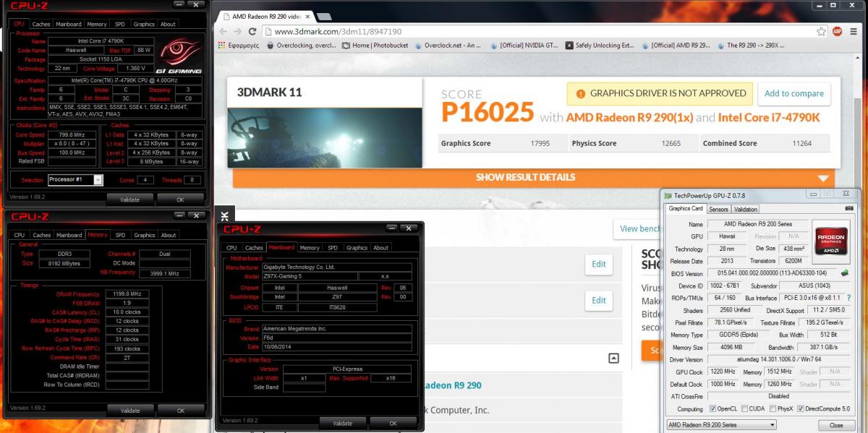Image resolution: width=868 pixels, height=433 pixels.
Task: Click the GPU Clock 1220 MHz value
Action: [x=723, y=372]
